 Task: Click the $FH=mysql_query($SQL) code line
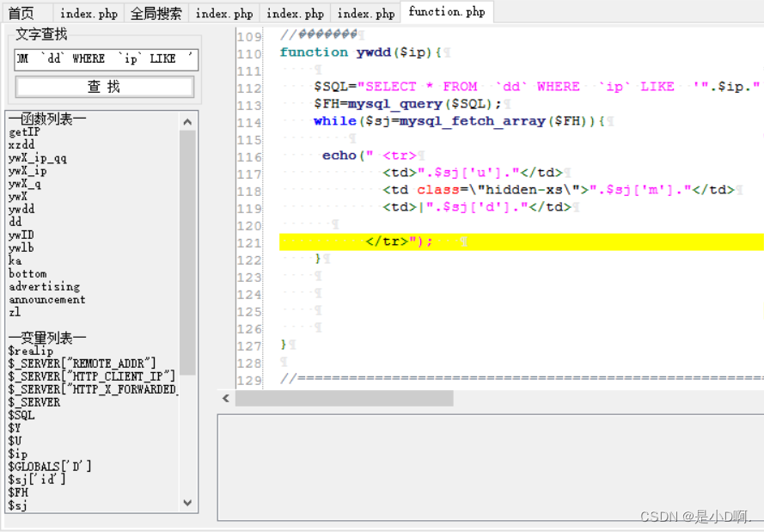click(x=407, y=104)
